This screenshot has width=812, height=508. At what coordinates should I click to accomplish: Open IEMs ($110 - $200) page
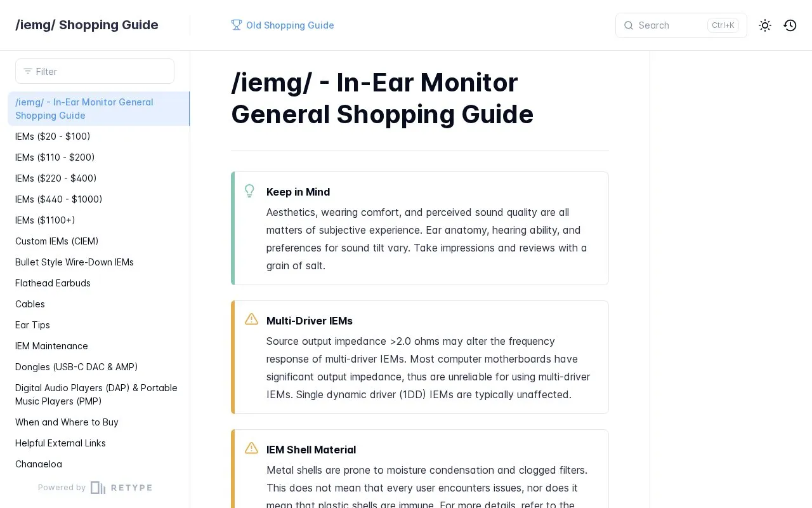[55, 157]
